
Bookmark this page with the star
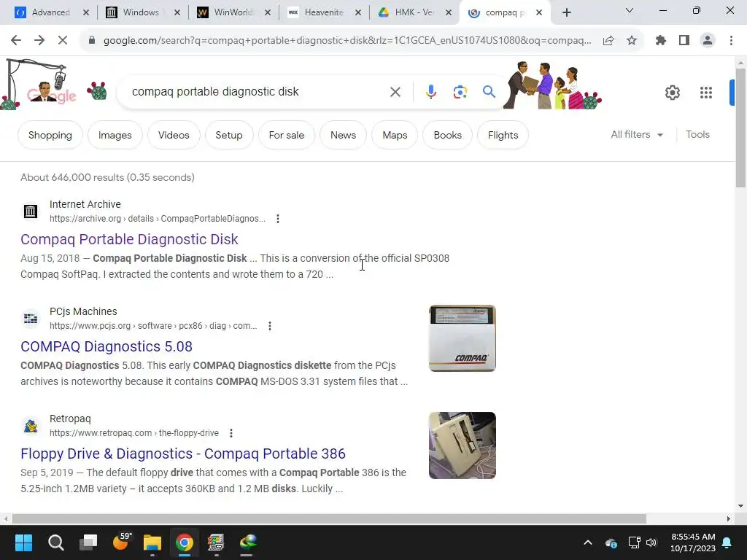pos(632,41)
